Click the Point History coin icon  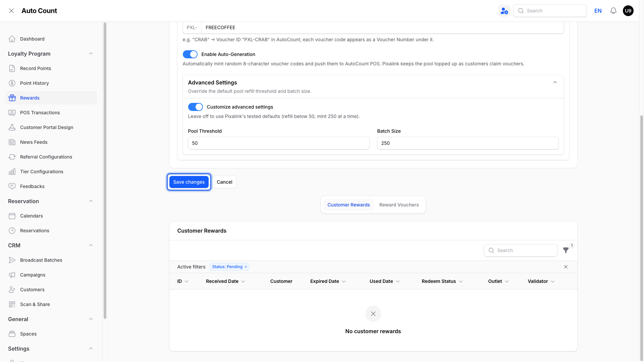tap(12, 83)
